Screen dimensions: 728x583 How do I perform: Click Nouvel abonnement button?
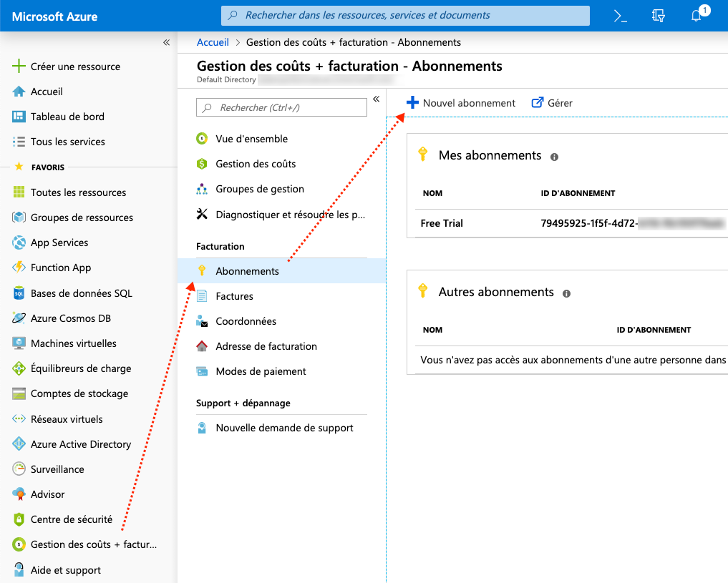[460, 103]
